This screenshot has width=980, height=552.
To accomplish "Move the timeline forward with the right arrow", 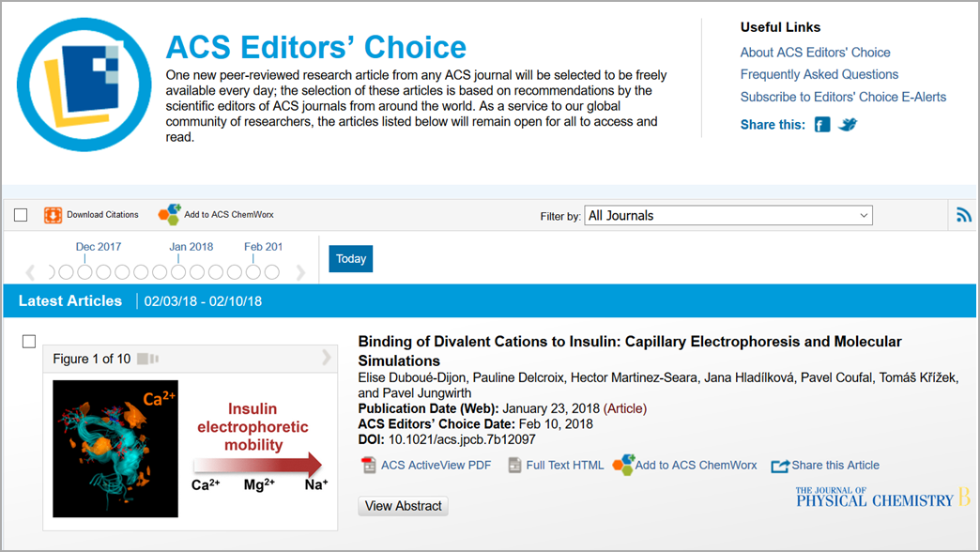I will (x=300, y=272).
